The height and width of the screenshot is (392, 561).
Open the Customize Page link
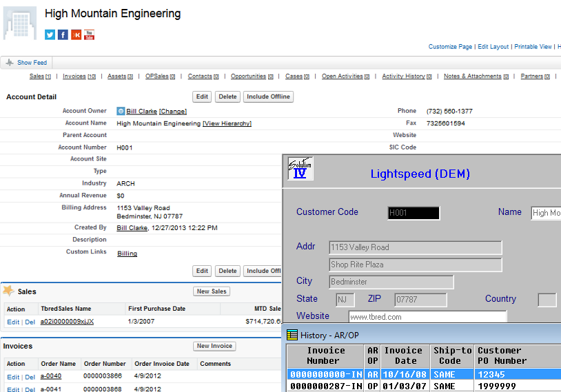(451, 47)
